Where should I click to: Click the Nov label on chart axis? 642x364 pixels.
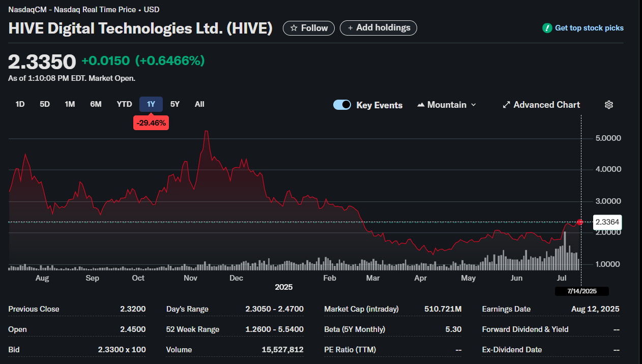pyautogui.click(x=190, y=278)
